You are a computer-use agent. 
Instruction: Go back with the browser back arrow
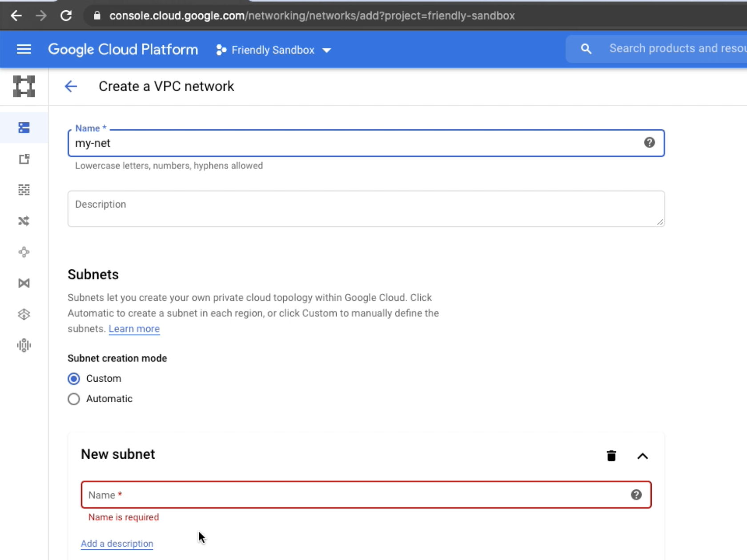pos(16,16)
